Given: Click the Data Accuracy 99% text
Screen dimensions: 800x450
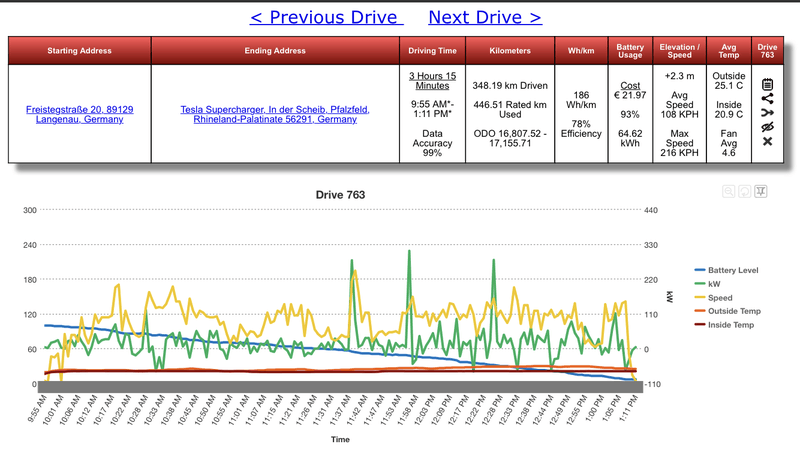Looking at the screenshot, I should (432, 143).
